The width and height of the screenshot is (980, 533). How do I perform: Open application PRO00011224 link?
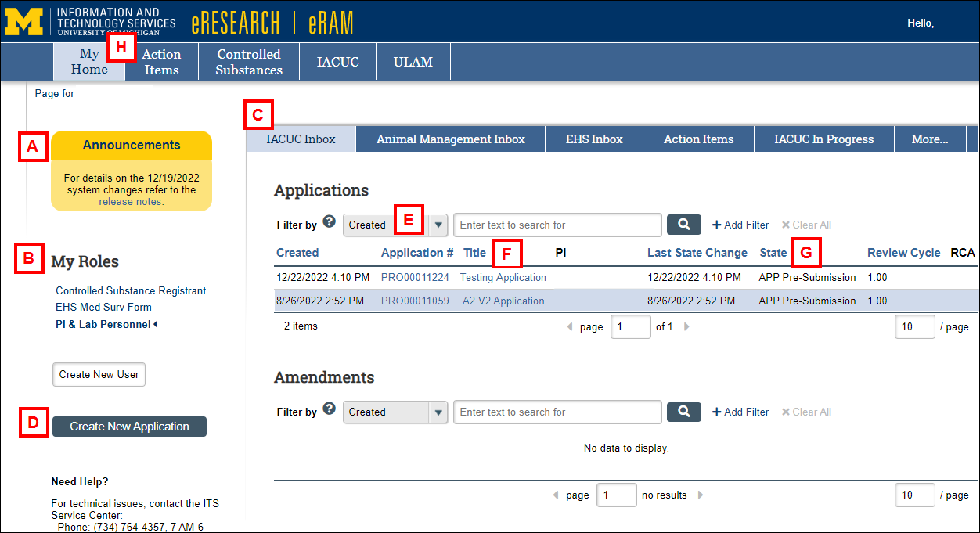click(x=415, y=277)
